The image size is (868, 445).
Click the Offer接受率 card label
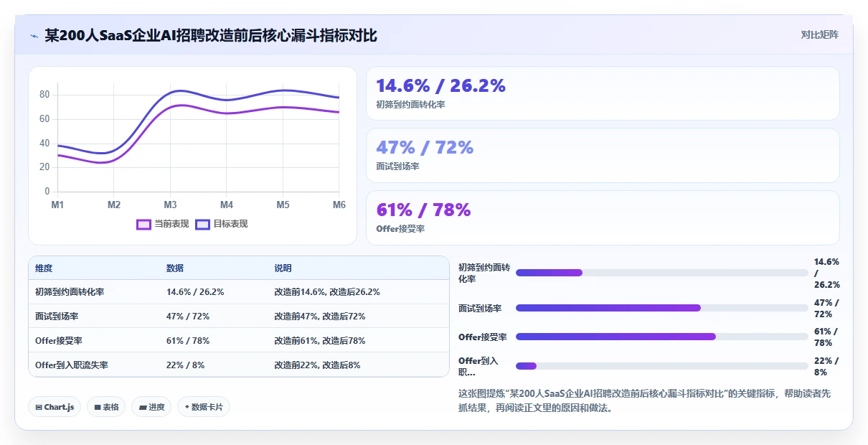(x=400, y=228)
